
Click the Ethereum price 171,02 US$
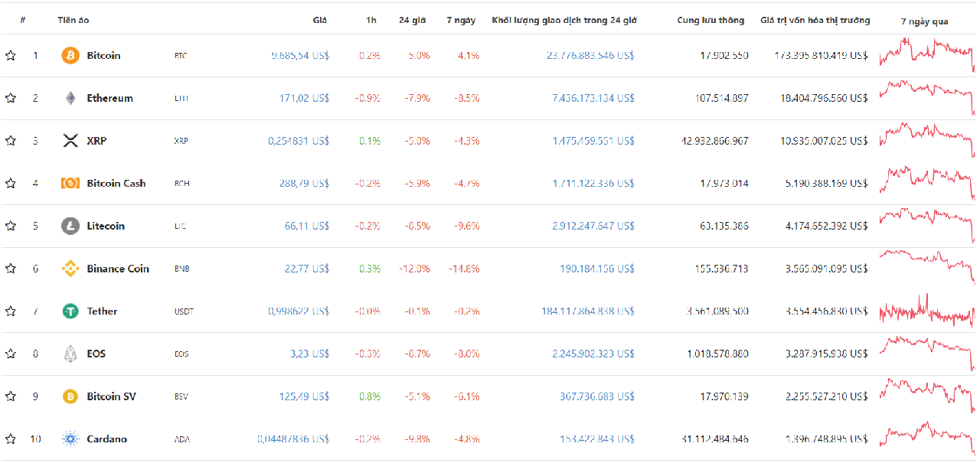[305, 98]
